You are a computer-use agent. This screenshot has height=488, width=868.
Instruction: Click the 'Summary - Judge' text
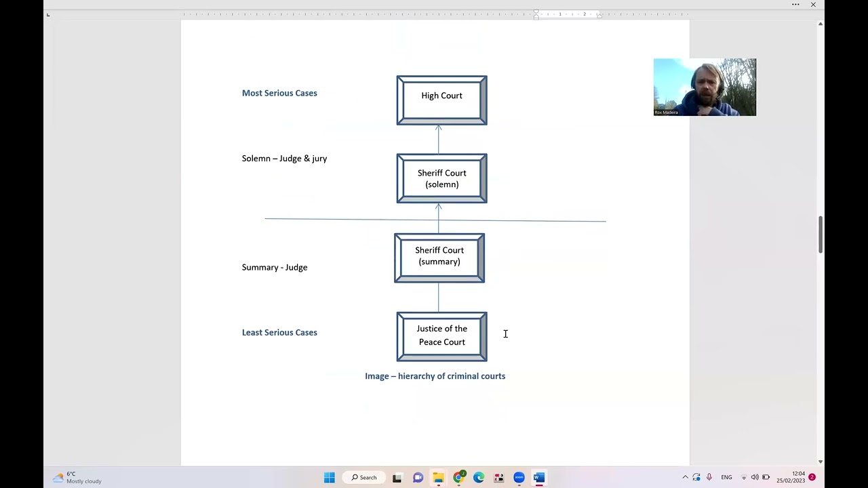coord(275,267)
